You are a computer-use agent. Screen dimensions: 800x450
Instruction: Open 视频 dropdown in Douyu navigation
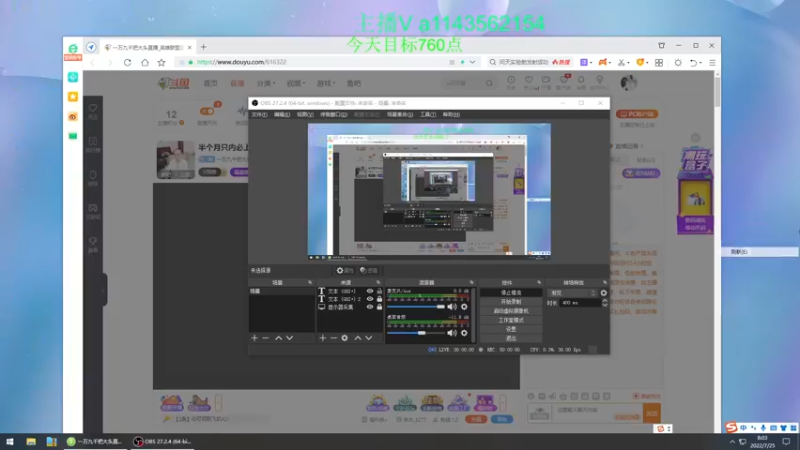click(295, 83)
